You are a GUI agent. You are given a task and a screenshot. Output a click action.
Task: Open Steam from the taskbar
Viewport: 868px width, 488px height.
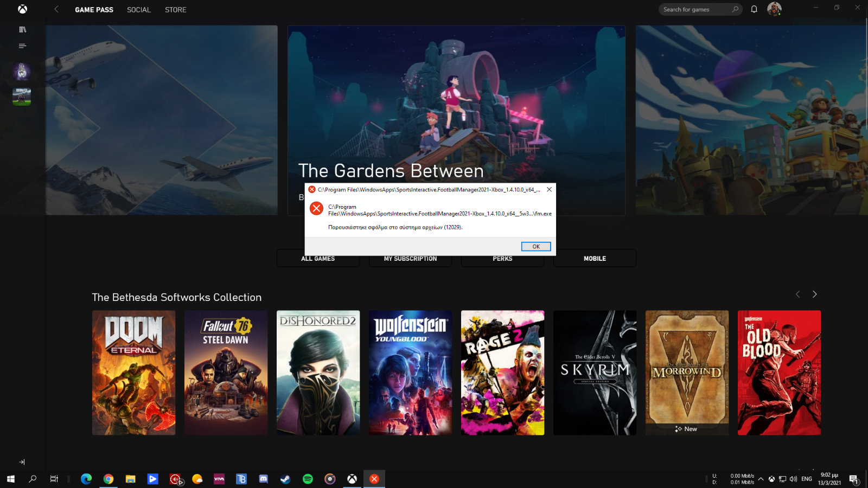(x=285, y=479)
